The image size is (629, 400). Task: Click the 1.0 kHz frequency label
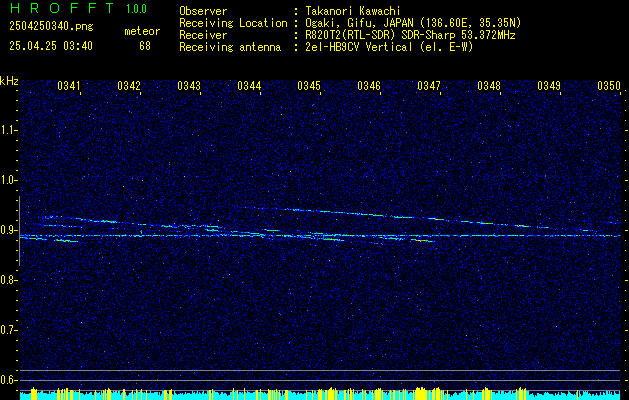tap(9, 180)
